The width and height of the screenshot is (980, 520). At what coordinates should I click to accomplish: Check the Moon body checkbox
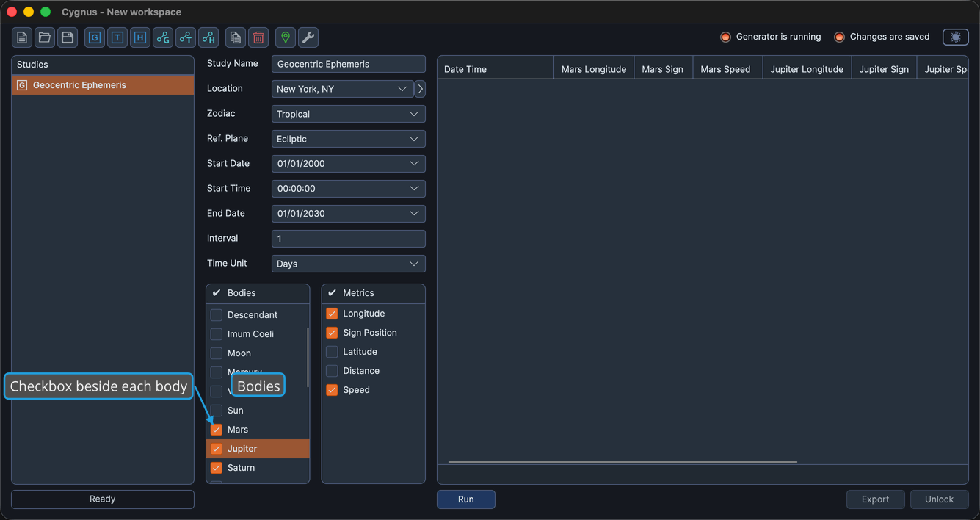217,353
